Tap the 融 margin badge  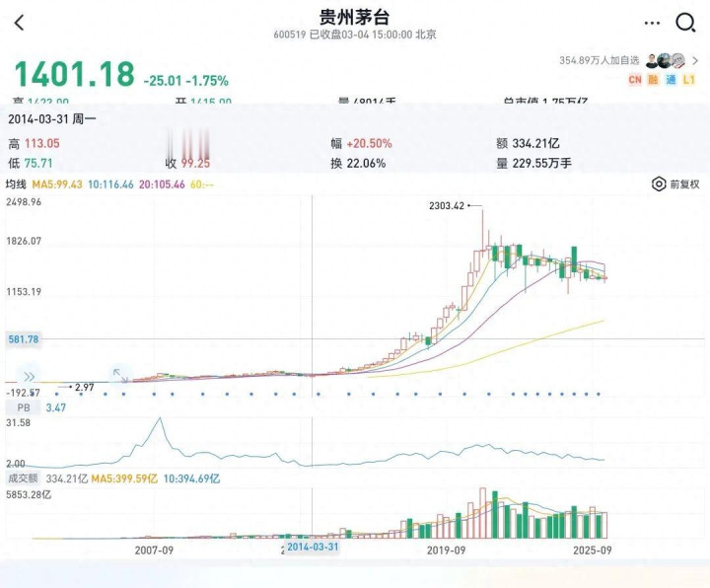click(653, 80)
